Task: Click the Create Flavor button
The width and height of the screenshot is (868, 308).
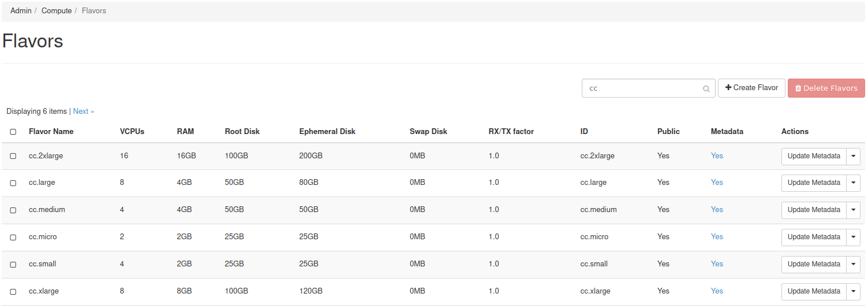Action: click(x=751, y=88)
